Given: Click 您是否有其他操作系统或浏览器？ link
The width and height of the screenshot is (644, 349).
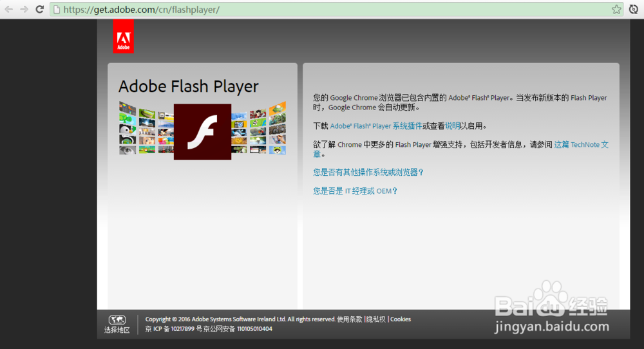Looking at the screenshot, I should pyautogui.click(x=368, y=173).
